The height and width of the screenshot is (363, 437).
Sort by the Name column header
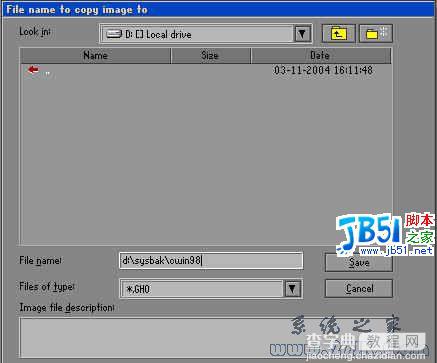(95, 55)
